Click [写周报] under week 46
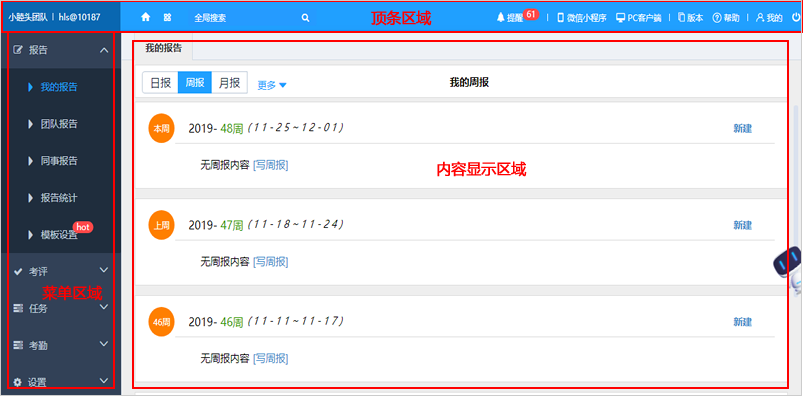Viewport: 803px width, 396px height. 270,358
